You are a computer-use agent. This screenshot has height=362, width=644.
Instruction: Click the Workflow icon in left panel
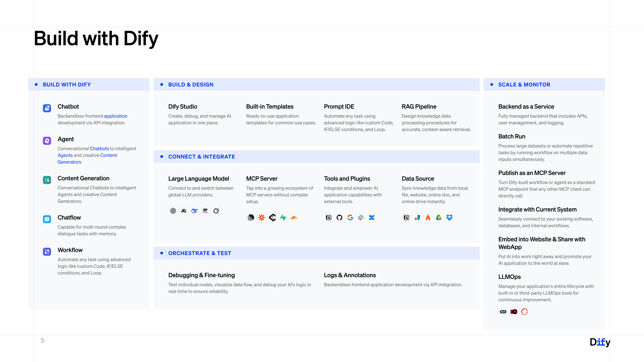coord(47,252)
